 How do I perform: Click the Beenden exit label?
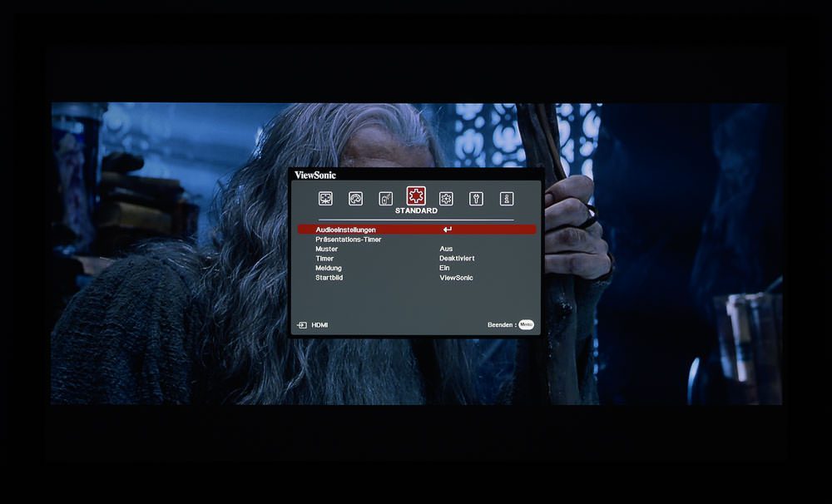click(500, 324)
